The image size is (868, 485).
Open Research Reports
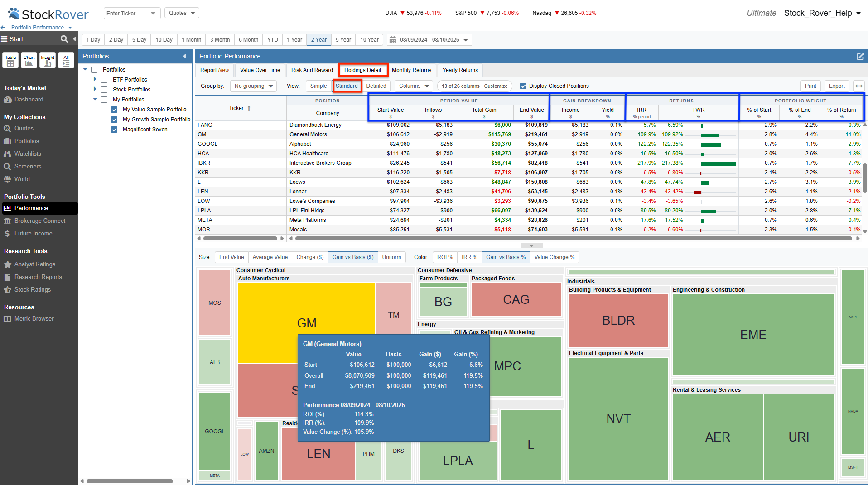tap(38, 277)
